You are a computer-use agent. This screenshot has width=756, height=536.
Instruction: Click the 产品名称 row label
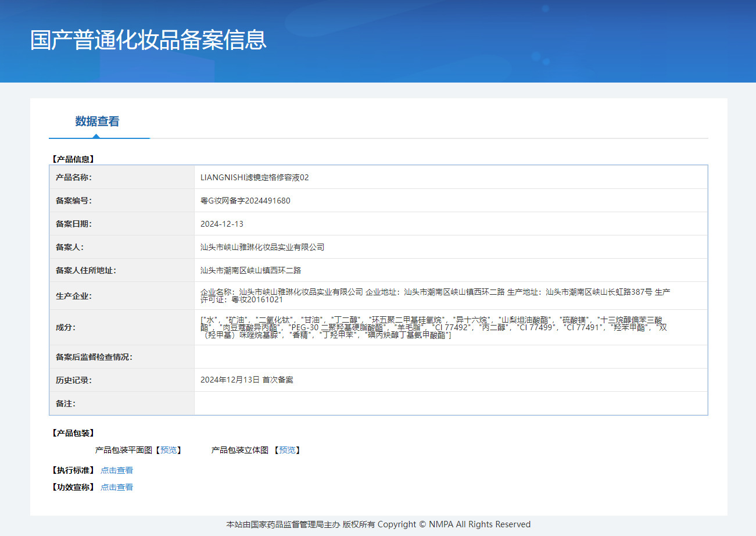[x=74, y=177]
